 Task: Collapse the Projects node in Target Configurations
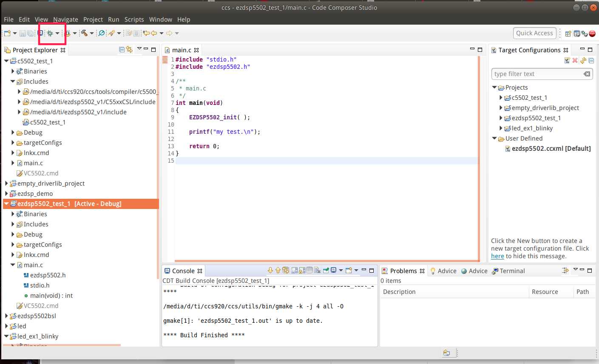(494, 87)
